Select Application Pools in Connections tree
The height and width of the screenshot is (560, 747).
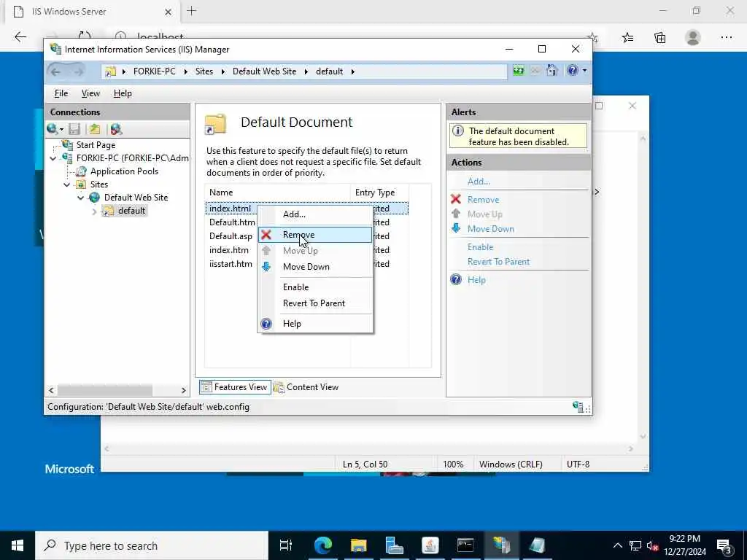124,171
